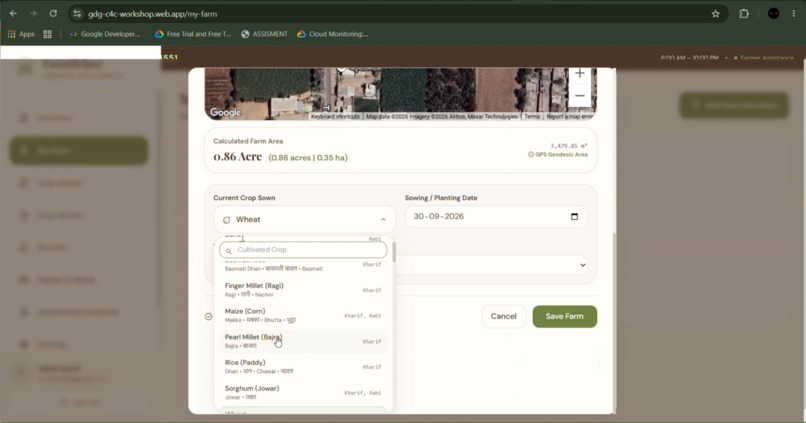Open map Terms link
This screenshot has height=423, width=806.
pos(532,117)
